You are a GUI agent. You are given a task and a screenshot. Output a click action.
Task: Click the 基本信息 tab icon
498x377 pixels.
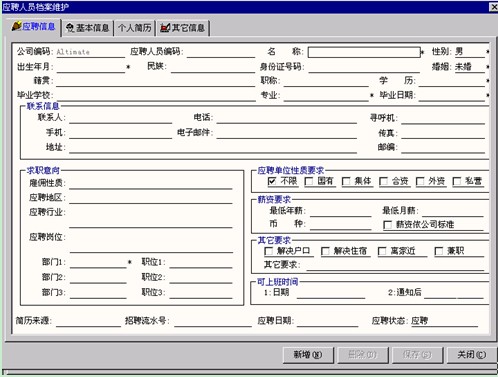(70, 28)
